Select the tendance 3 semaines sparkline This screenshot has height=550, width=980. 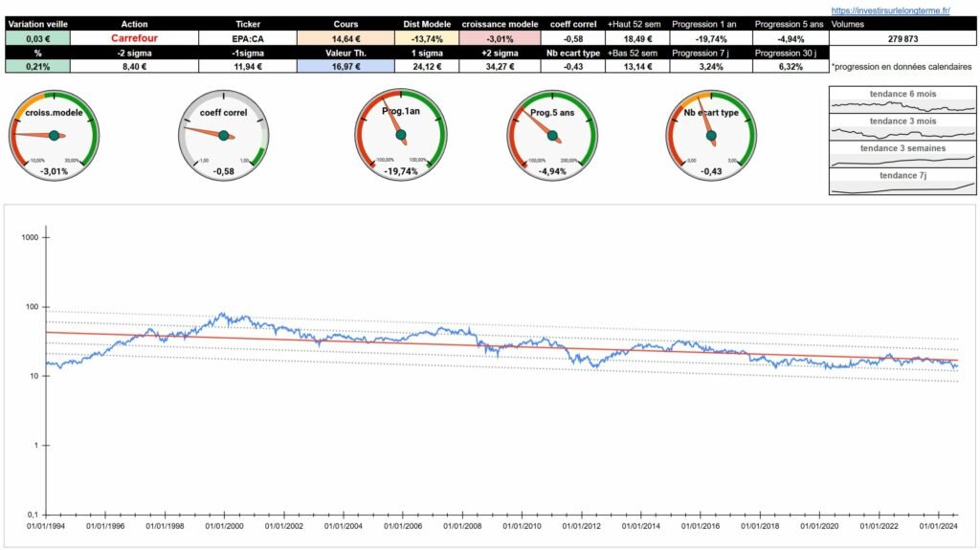[902, 155]
